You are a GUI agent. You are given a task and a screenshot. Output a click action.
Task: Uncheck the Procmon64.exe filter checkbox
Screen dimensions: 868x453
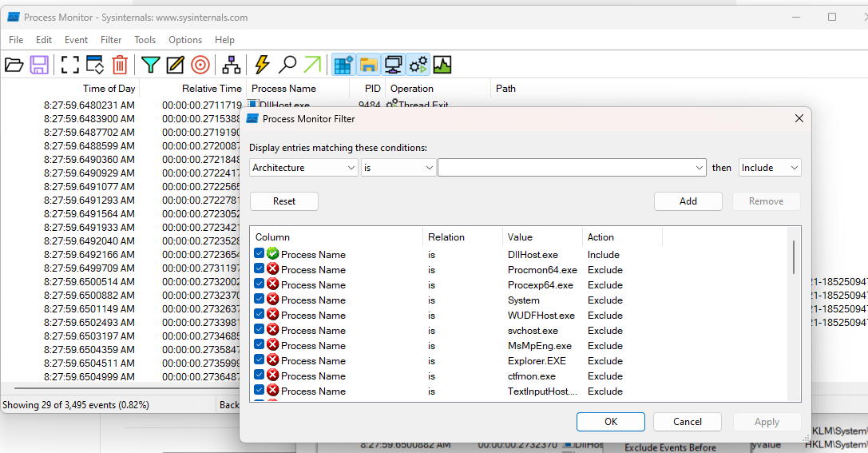pos(259,268)
